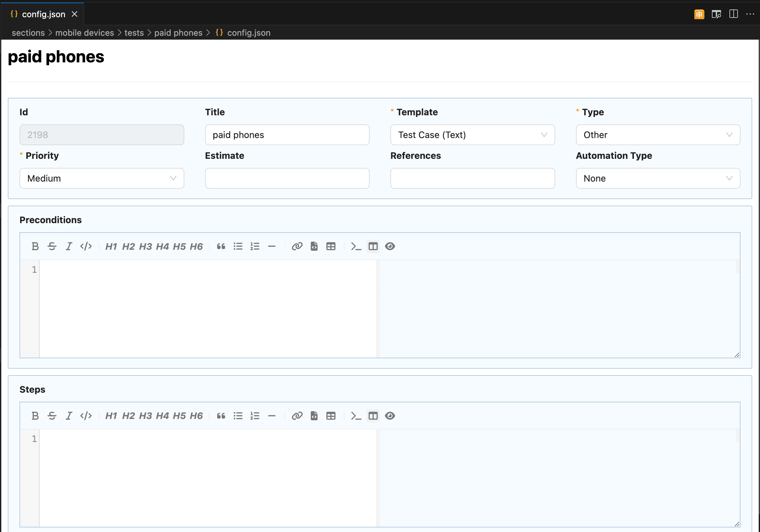Apply H2 heading in Steps toolbar
Viewport: 760px width, 532px height.
click(x=128, y=416)
